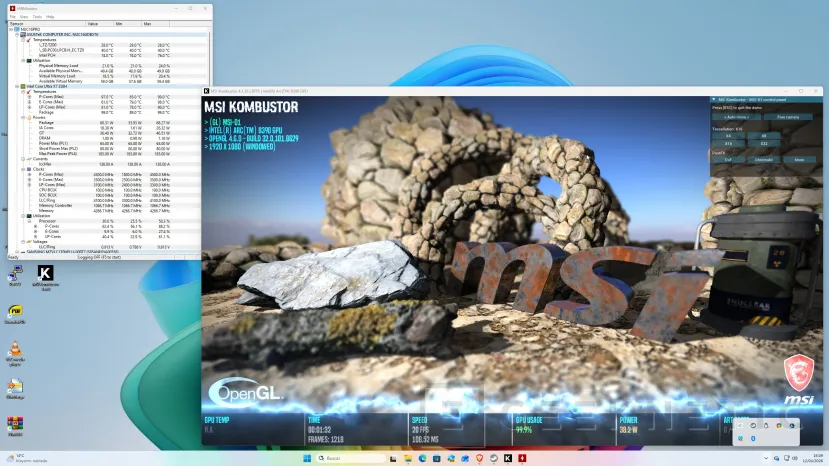
Task: Set tessellation to X32
Action: pos(764,144)
